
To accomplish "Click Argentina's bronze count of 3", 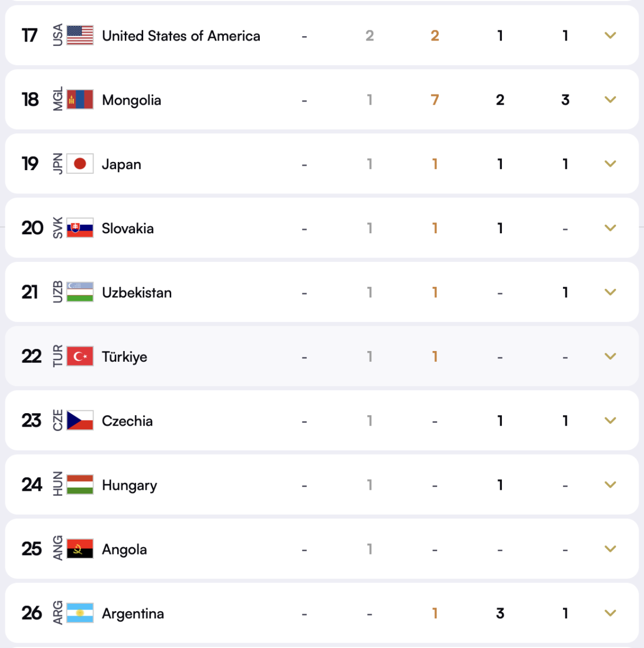I will pyautogui.click(x=500, y=613).
